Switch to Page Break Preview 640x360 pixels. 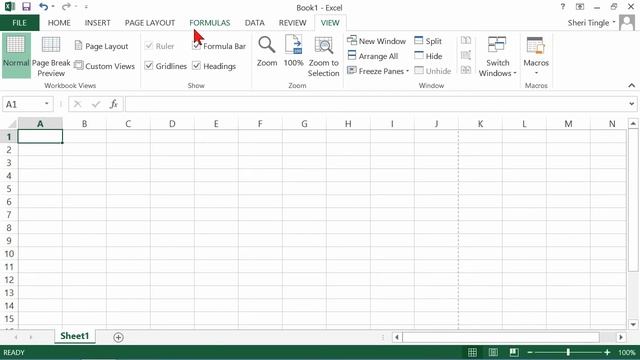coord(51,56)
